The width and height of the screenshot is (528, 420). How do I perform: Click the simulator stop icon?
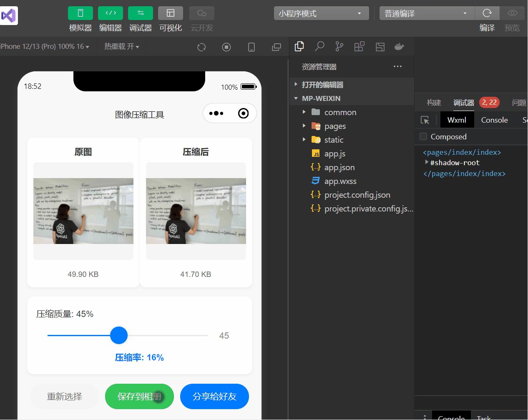coord(226,47)
